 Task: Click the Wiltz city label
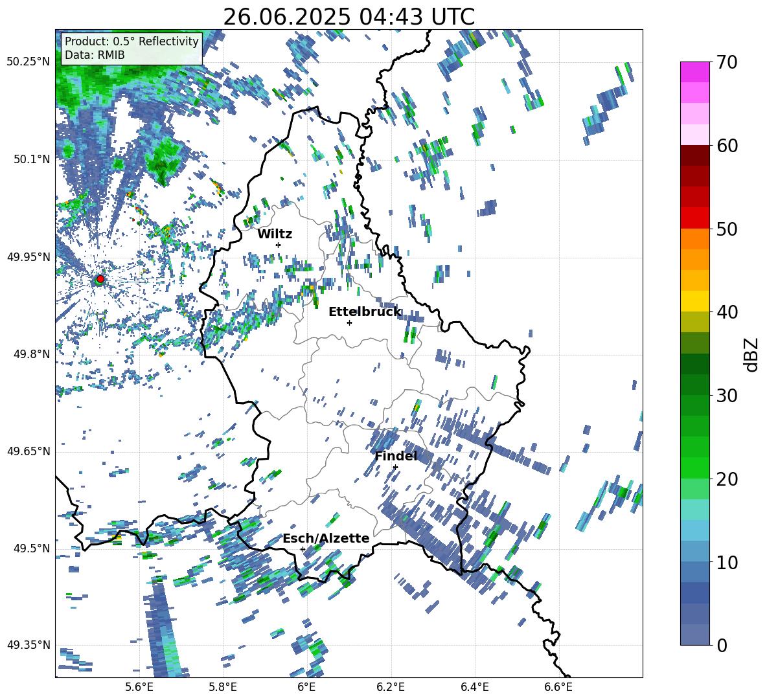(275, 234)
